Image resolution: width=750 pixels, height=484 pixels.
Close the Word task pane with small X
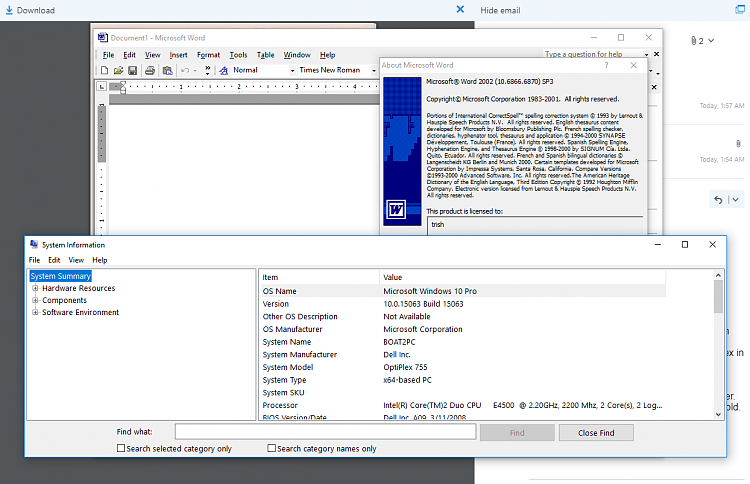point(654,87)
